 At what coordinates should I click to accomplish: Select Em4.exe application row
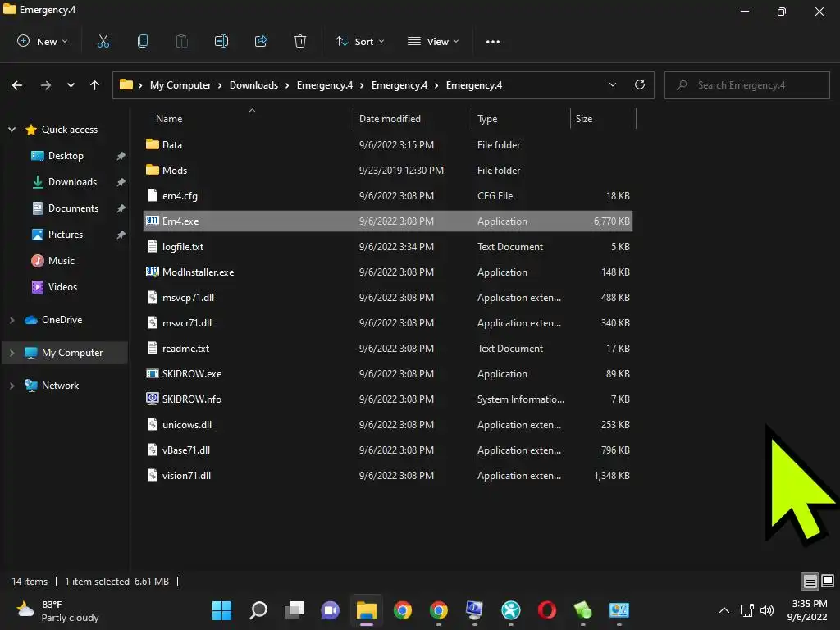coord(388,221)
